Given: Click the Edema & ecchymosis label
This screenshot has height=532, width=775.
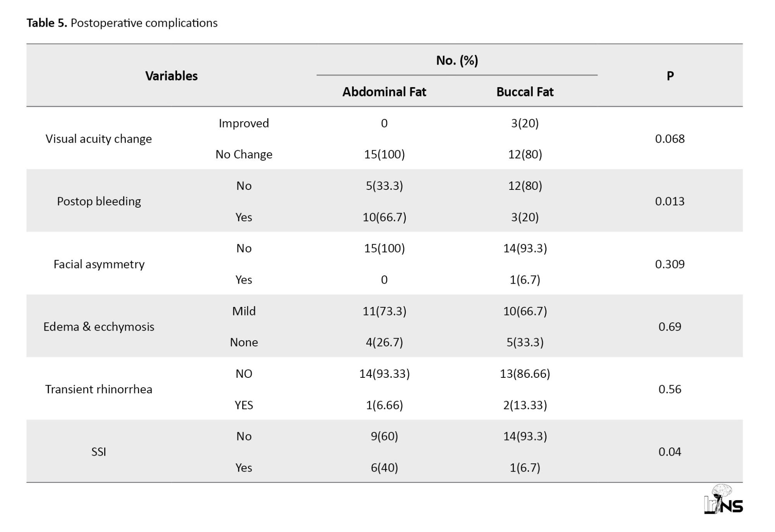Looking at the screenshot, I should (99, 327).
